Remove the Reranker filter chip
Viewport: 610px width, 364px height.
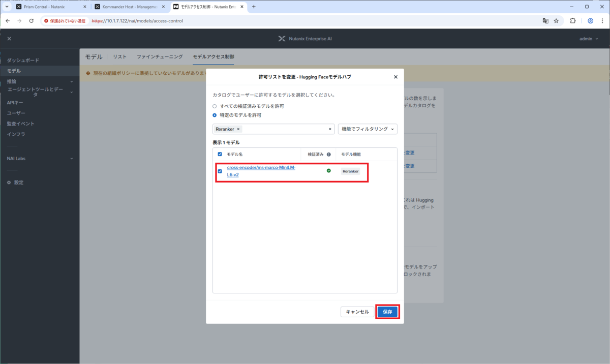(x=238, y=129)
